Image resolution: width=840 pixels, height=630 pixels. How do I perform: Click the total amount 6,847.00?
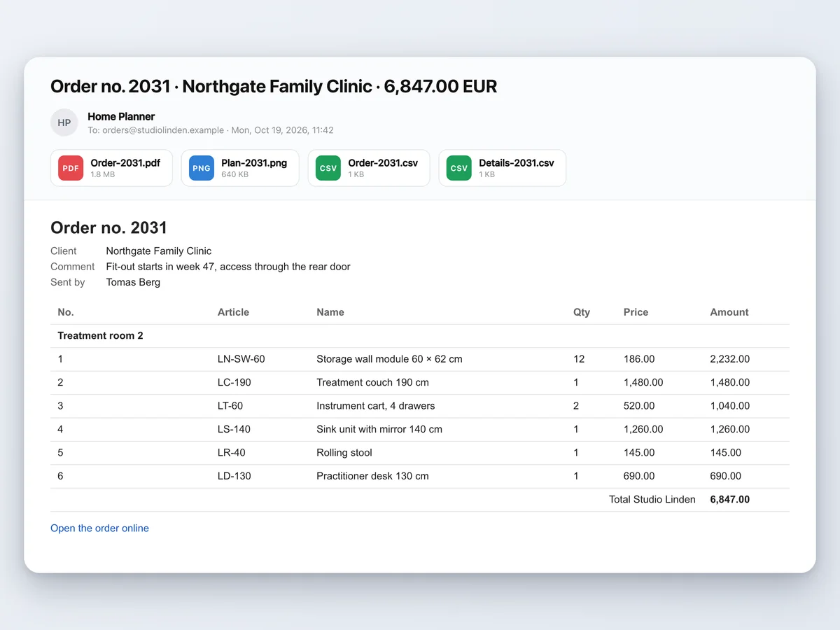click(x=729, y=500)
